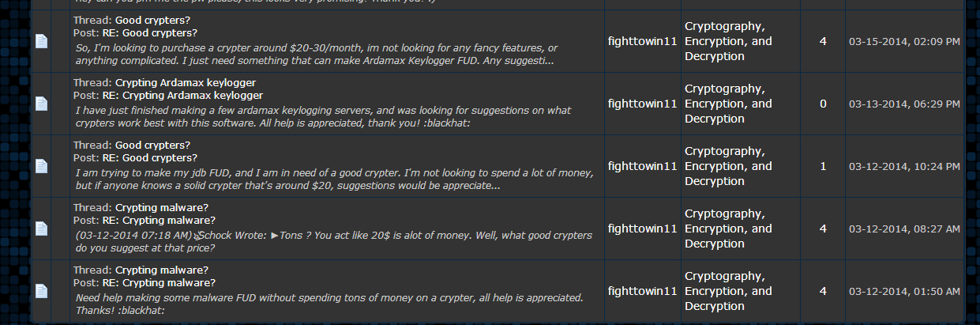Image resolution: width=980 pixels, height=325 pixels.
Task: Open author fighttowin11 in the 03-15-2014 row
Action: point(643,41)
